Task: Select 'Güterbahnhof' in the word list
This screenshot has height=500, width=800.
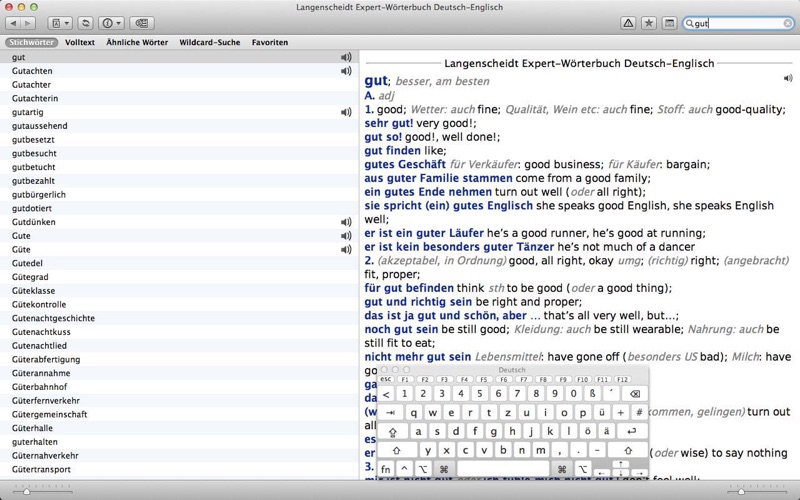Action: click(x=179, y=387)
